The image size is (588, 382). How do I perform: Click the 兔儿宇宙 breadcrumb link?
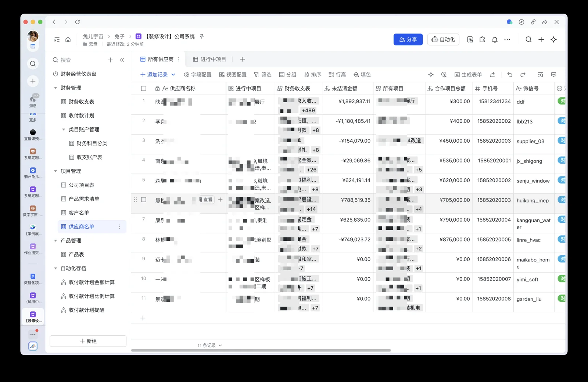pyautogui.click(x=93, y=36)
